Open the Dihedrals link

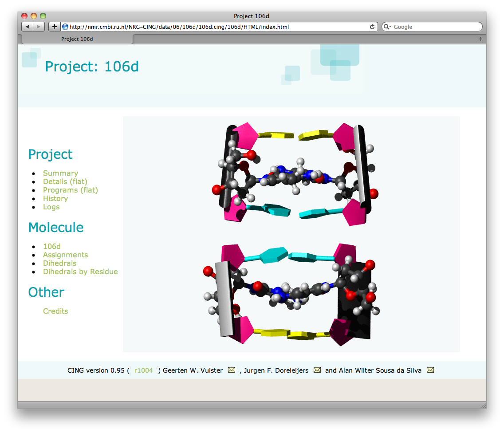pyautogui.click(x=60, y=263)
